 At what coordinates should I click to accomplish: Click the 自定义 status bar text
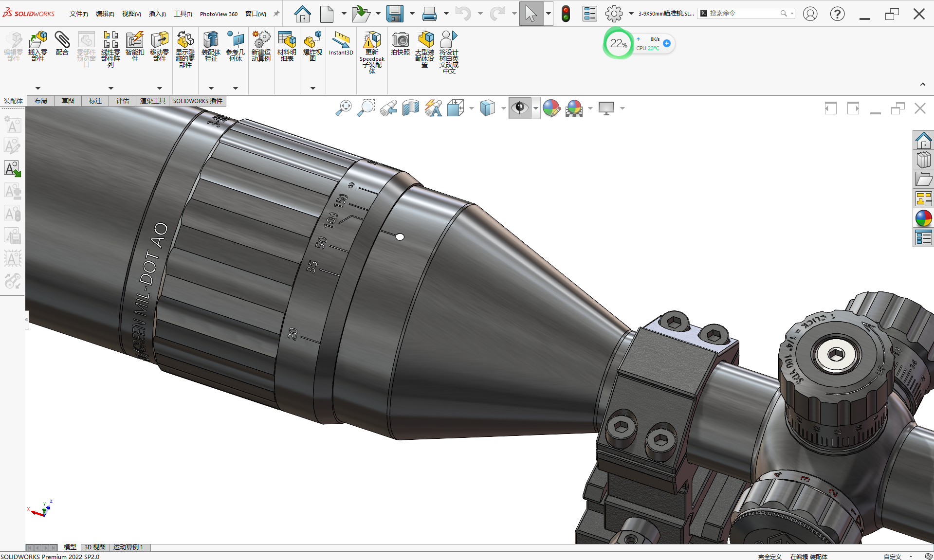(893, 557)
